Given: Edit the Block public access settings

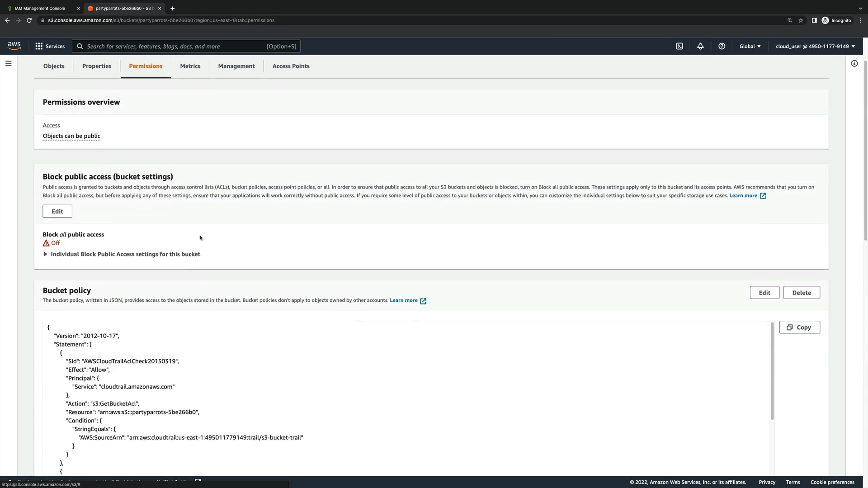Looking at the screenshot, I should 57,211.
